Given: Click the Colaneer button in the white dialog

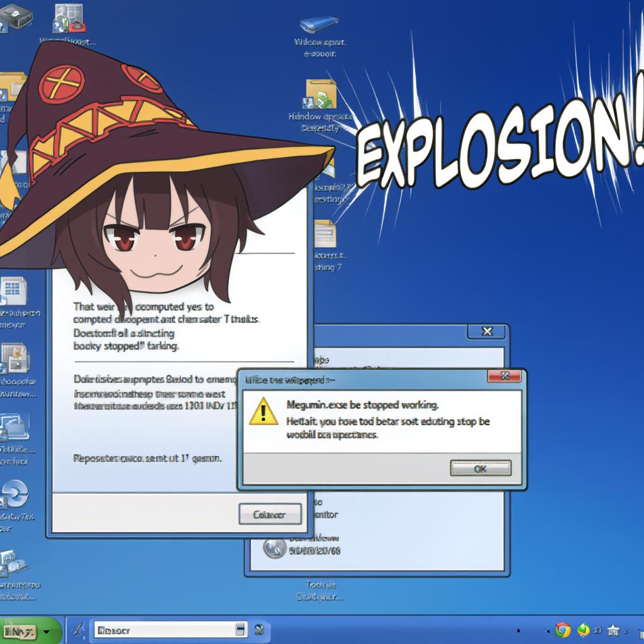Looking at the screenshot, I should click(x=270, y=514).
